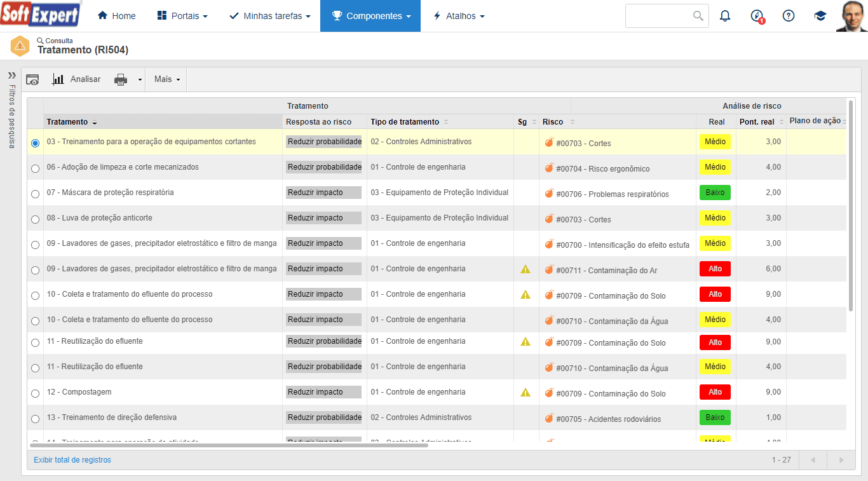Image resolution: width=868 pixels, height=481 pixels.
Task: Open the Componentes dropdown menu
Action: [370, 16]
